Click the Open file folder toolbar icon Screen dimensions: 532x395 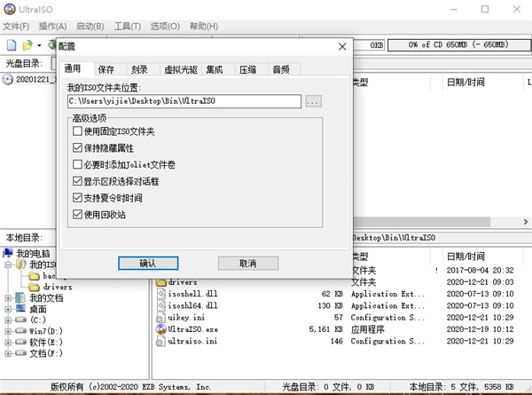27,45
